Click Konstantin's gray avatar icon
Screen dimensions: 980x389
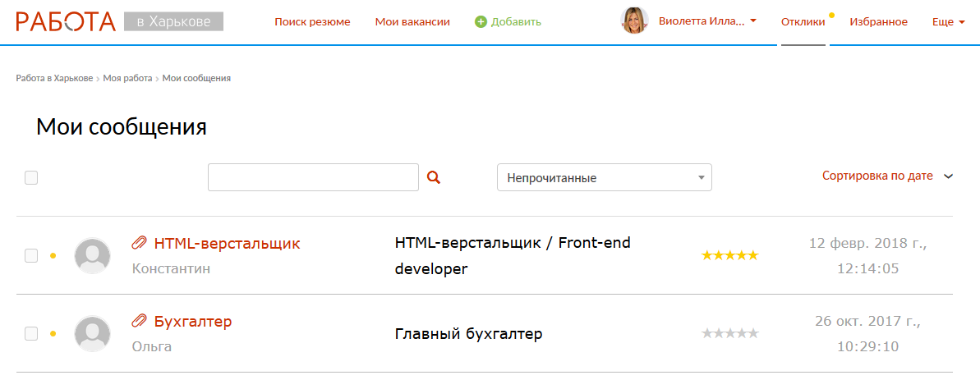[92, 256]
